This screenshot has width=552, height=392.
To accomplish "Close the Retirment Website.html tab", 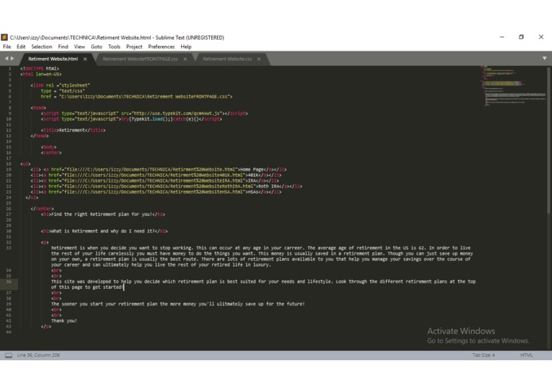I will 85,59.
